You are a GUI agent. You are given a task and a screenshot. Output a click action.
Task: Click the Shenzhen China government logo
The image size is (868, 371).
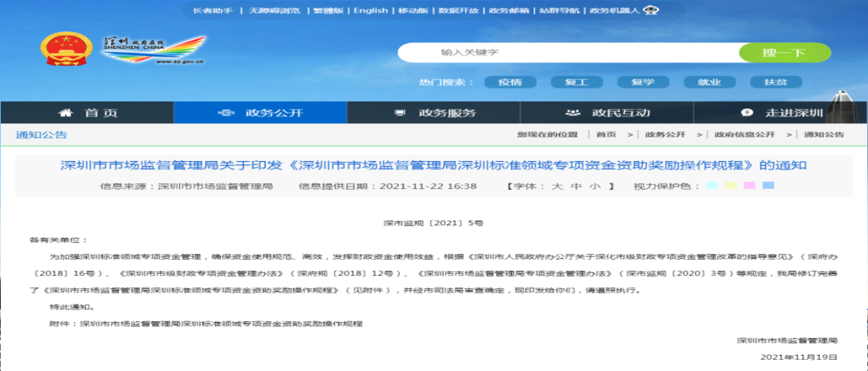(154, 52)
